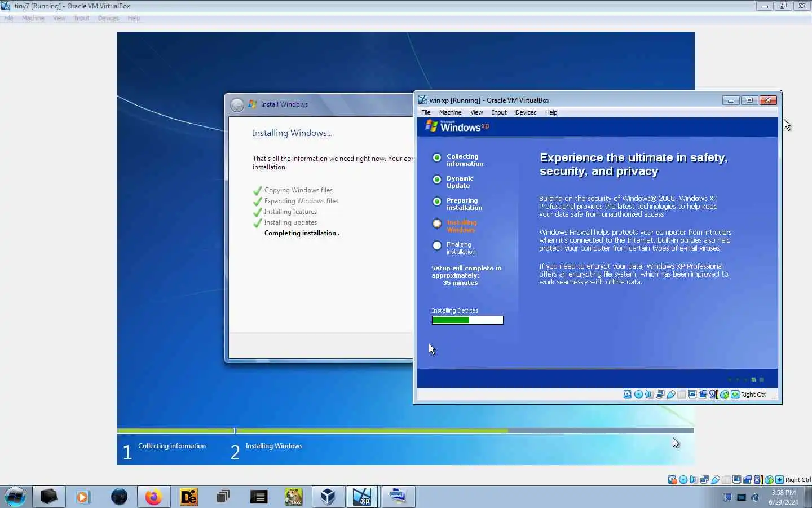Click keyboard capture icon in win xp status bar
Screen dimensions: 812x508
(735, 395)
